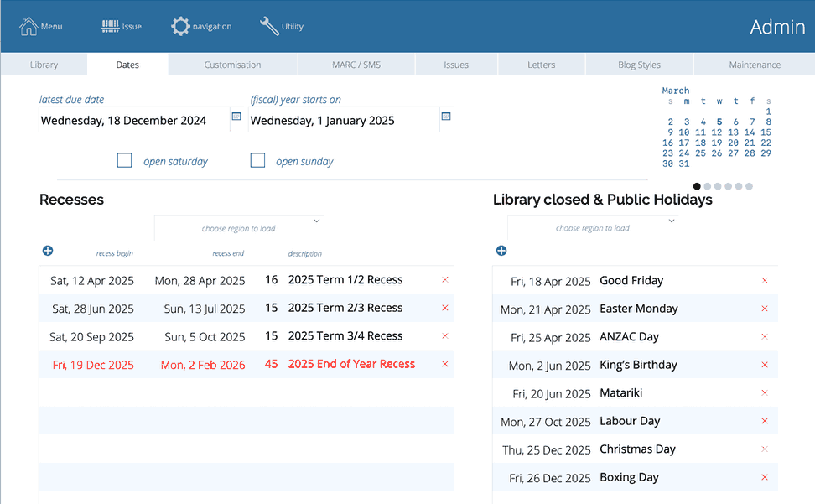
Task: Add a new public holiday with plus icon
Action: click(501, 251)
